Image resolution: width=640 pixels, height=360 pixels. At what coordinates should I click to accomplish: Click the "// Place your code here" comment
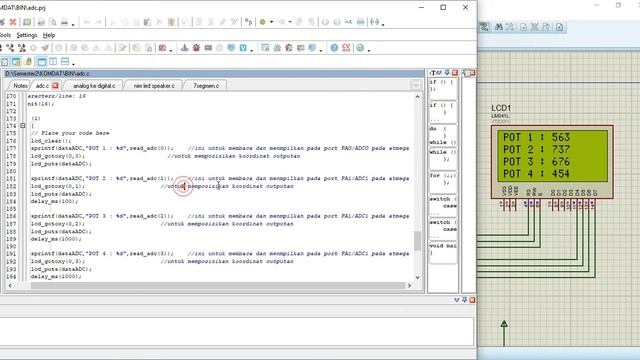[x=70, y=133]
